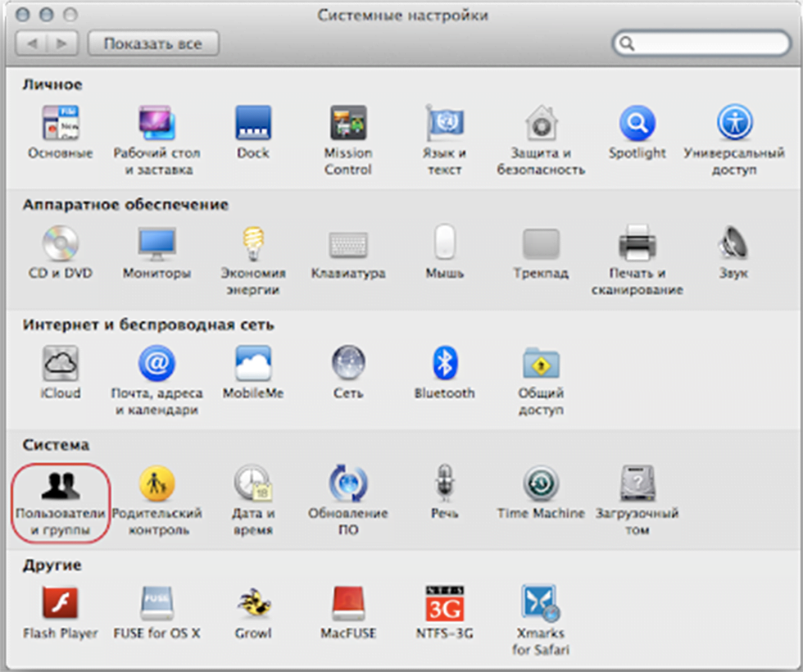Focus the preferences search field
Screen dimensions: 803x672
(701, 43)
